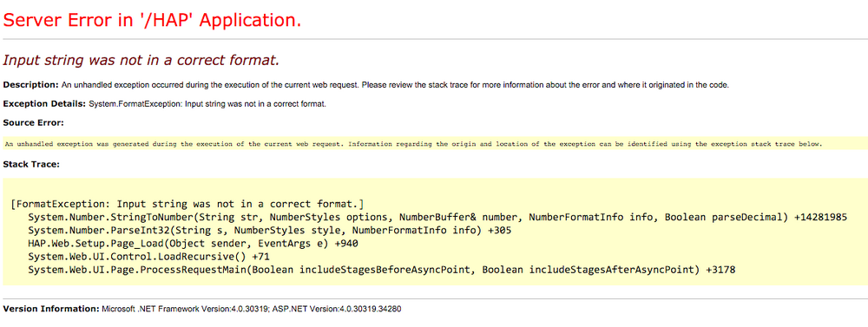Click the 'An unhandled exception occurred during the execution' description sentence
This screenshot has width=868, height=327.
pyautogui.click(x=395, y=85)
